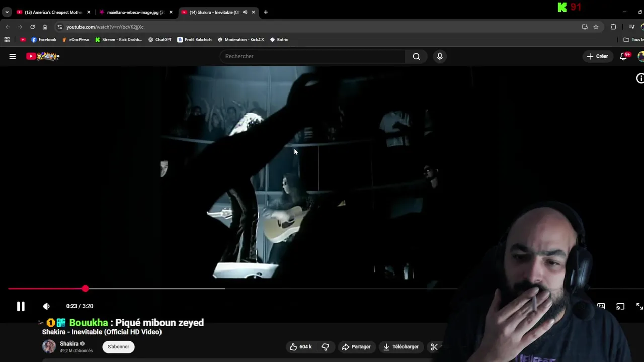Open the Créer button
644x362 pixels.
pyautogui.click(x=597, y=56)
